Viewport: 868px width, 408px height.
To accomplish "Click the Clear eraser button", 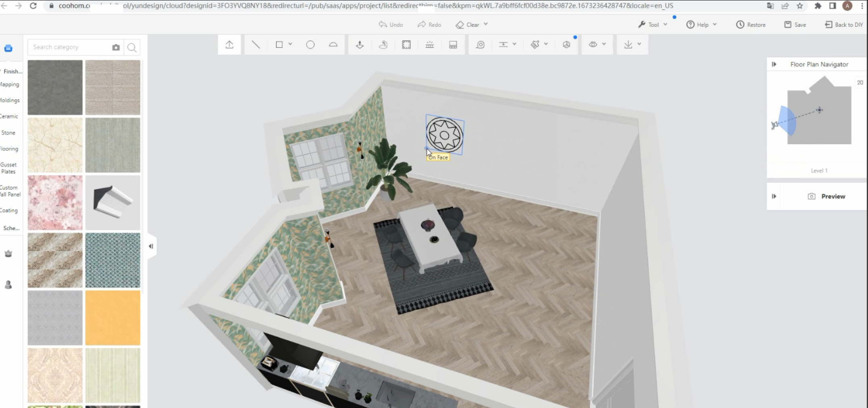I will pyautogui.click(x=467, y=25).
